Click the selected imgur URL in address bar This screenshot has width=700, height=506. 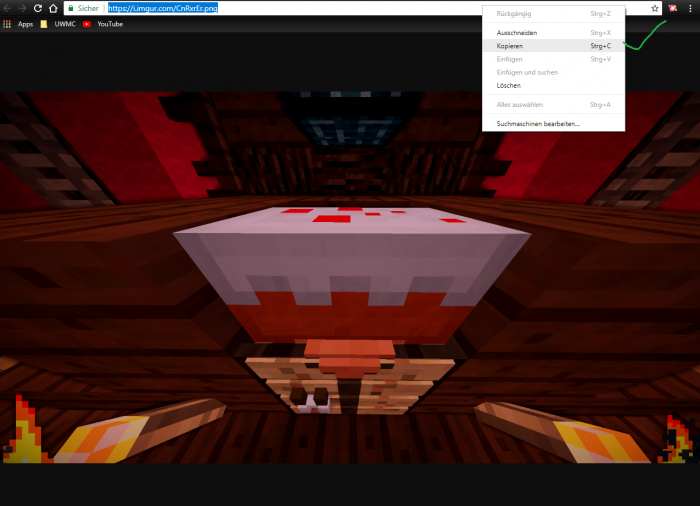162,8
